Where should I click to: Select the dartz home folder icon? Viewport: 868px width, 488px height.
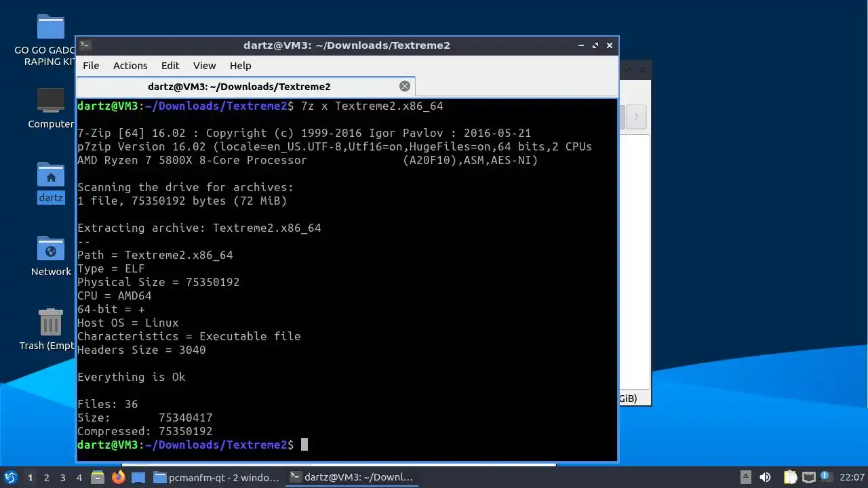click(x=51, y=183)
